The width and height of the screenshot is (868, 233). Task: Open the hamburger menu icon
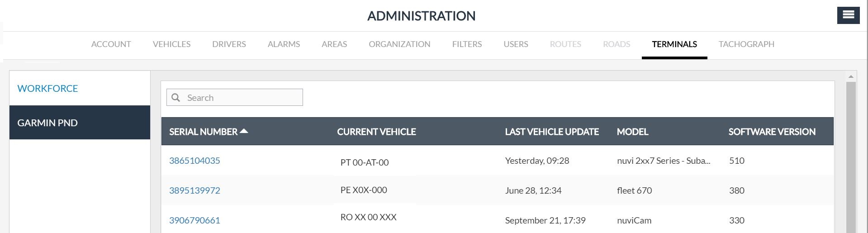point(848,15)
